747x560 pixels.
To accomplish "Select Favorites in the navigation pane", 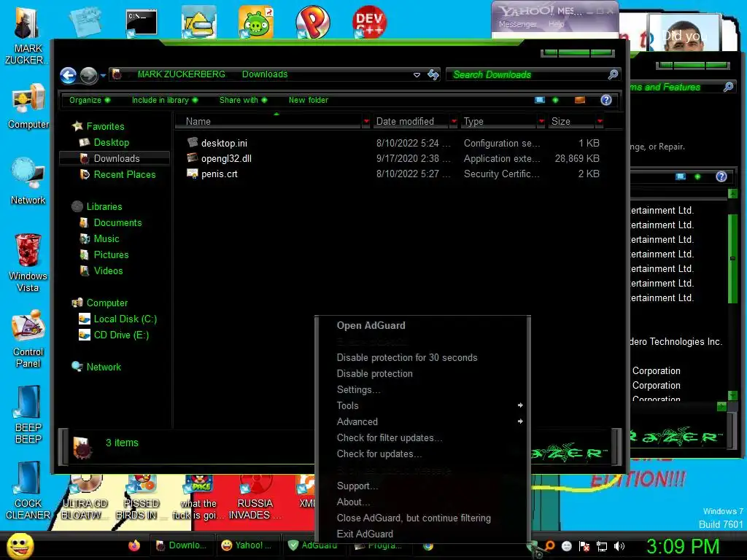I will tap(105, 126).
